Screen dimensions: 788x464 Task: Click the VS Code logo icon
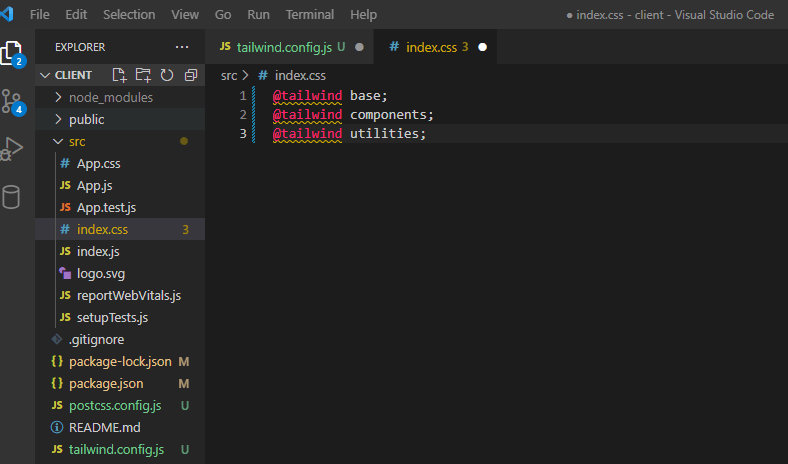[7, 14]
